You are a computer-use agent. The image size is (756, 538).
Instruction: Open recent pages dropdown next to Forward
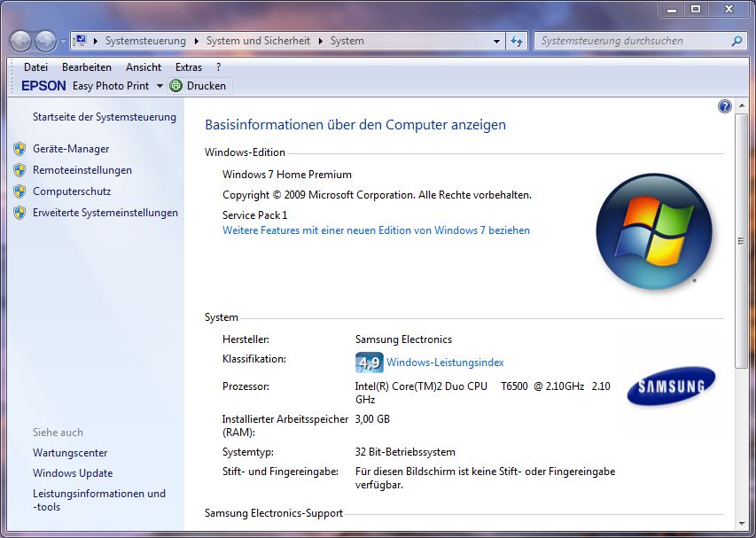[63, 42]
